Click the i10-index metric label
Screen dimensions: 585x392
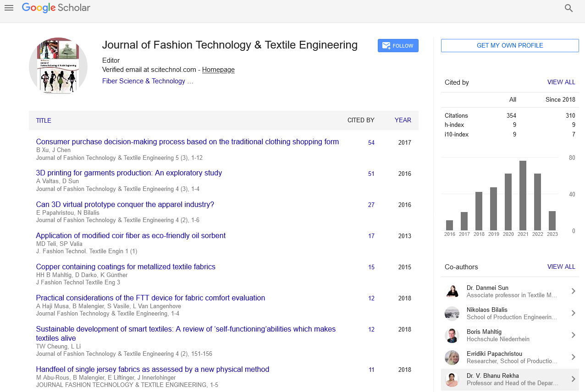(x=457, y=135)
